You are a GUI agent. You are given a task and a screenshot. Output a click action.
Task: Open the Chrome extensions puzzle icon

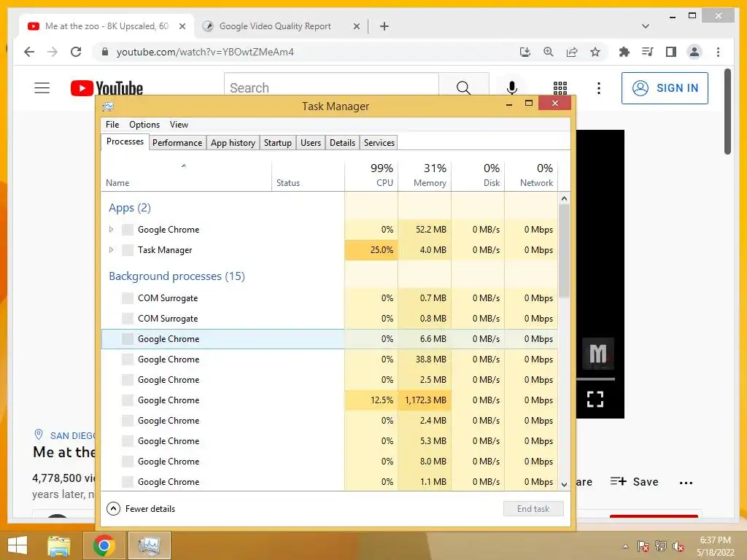(x=624, y=52)
